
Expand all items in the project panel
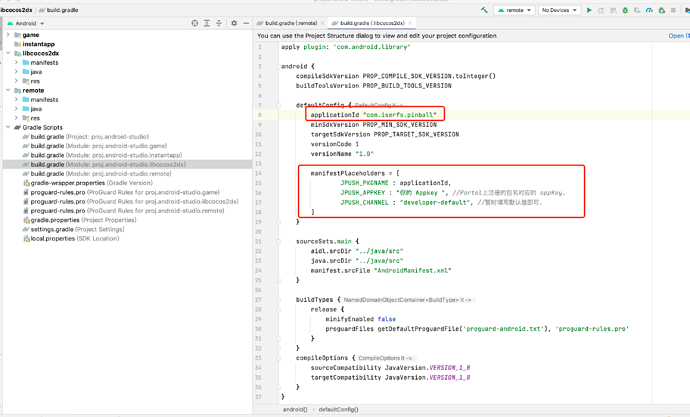[x=207, y=23]
